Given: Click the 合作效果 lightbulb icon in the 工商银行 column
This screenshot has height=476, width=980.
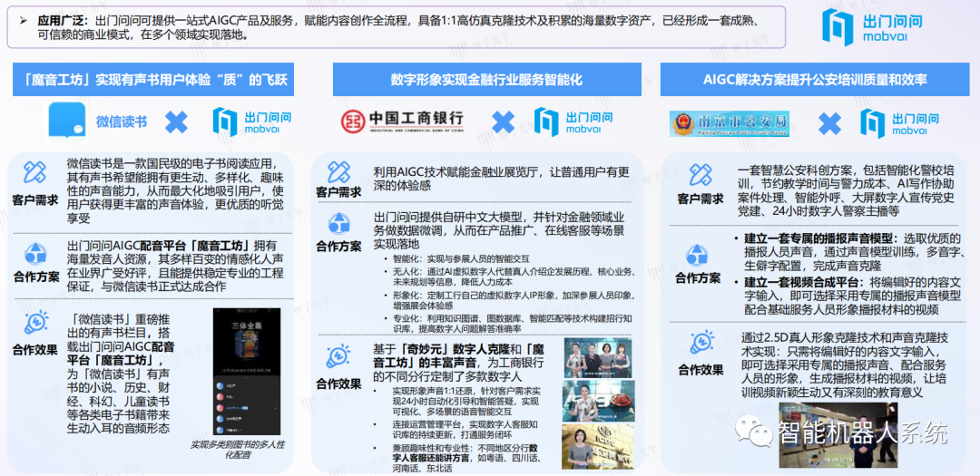Looking at the screenshot, I should (338, 357).
